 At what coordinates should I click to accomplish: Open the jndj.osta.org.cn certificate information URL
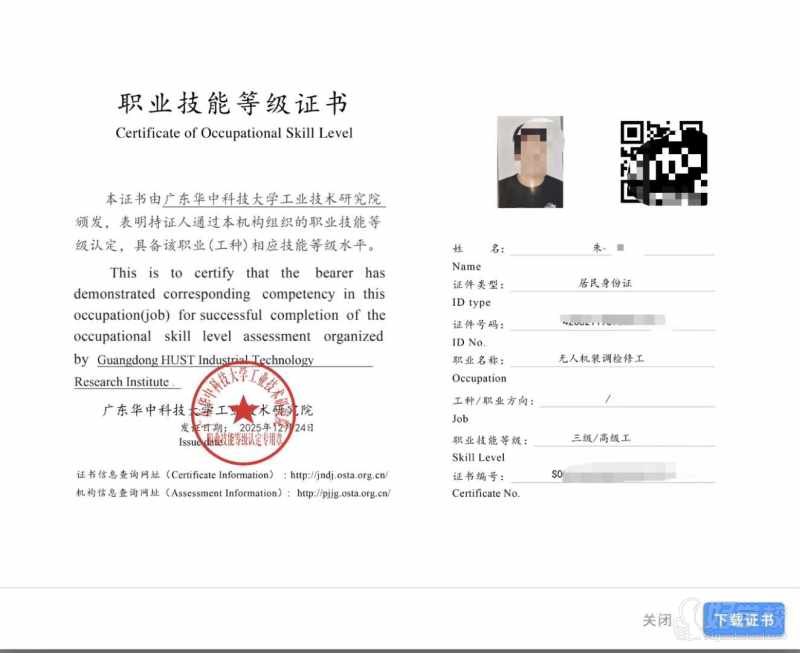[x=340, y=475]
